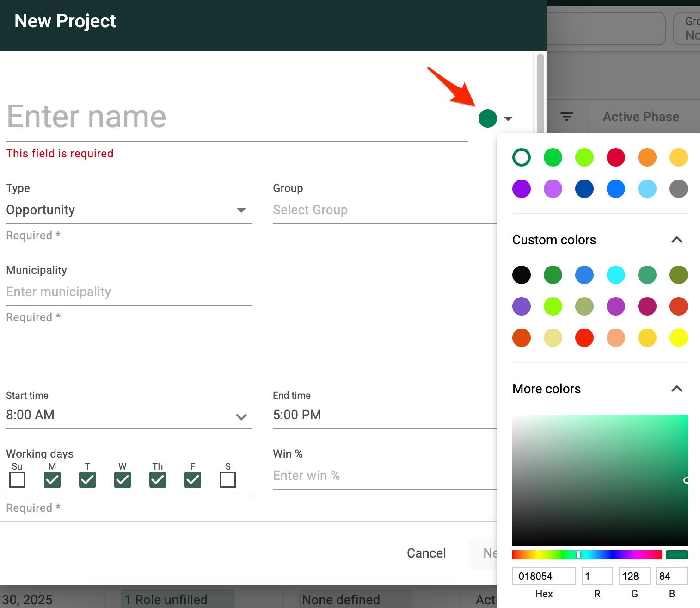Pick the light violet preset swatch
The image size is (700, 608).
(553, 189)
